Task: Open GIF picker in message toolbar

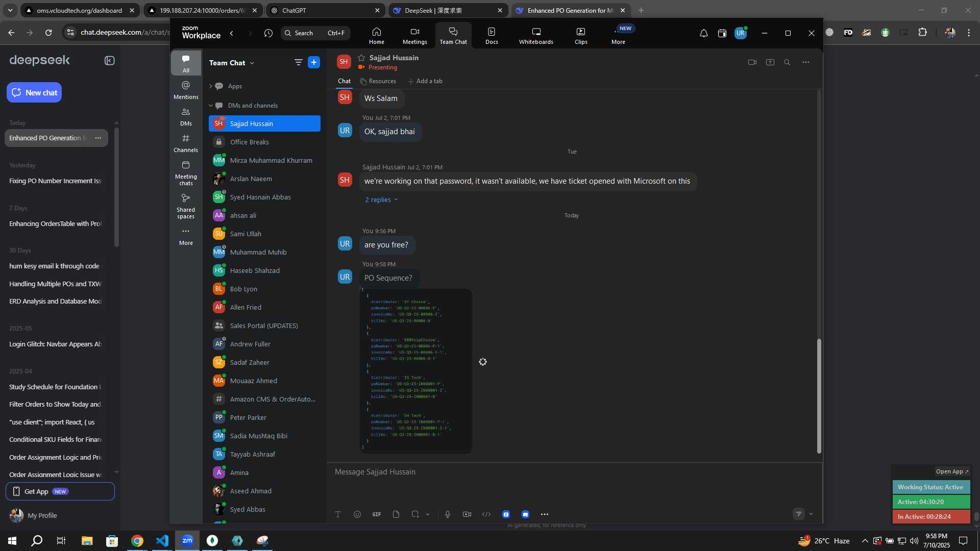Action: [377, 514]
